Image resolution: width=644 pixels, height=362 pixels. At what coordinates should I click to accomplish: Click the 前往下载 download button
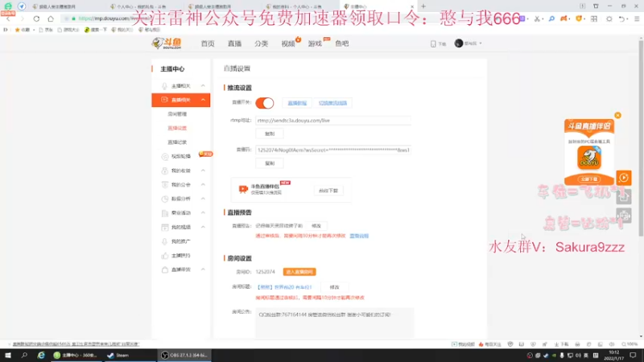click(x=328, y=191)
